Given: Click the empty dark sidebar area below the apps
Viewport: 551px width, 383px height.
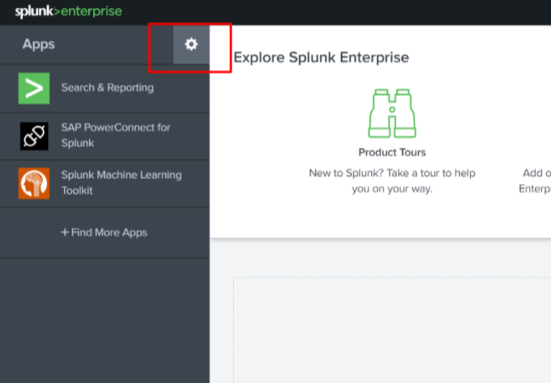Looking at the screenshot, I should coord(105,320).
